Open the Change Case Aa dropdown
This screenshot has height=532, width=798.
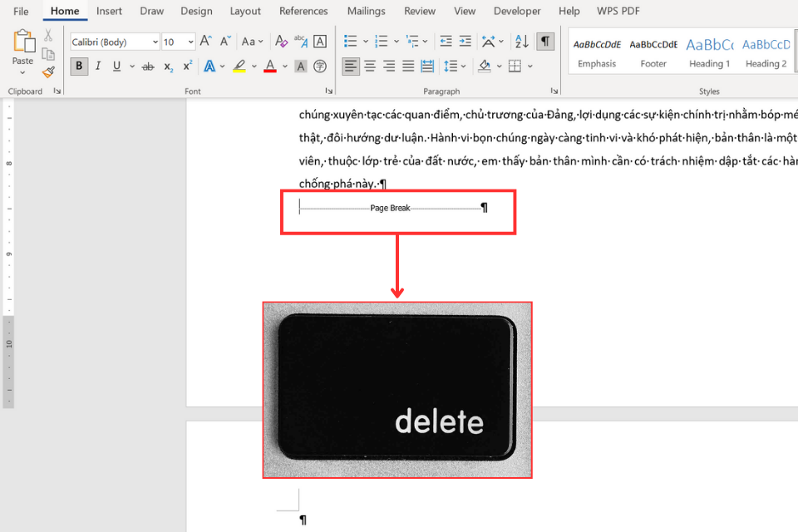click(253, 42)
